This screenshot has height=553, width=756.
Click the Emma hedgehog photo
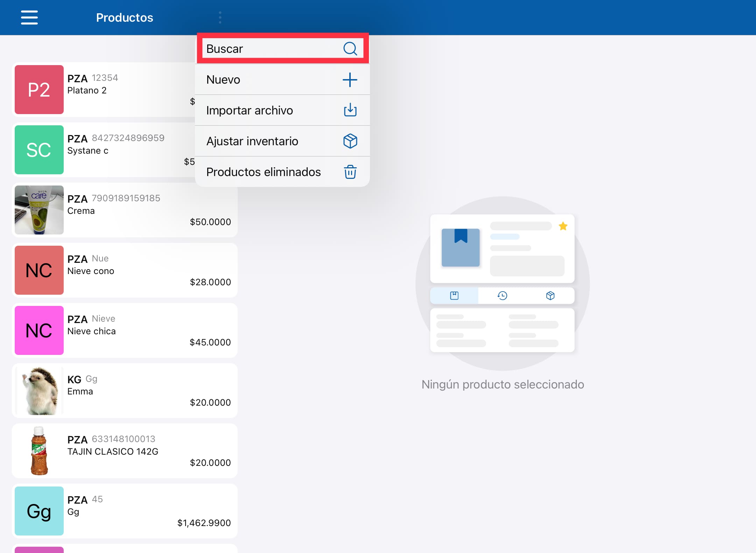[39, 391]
